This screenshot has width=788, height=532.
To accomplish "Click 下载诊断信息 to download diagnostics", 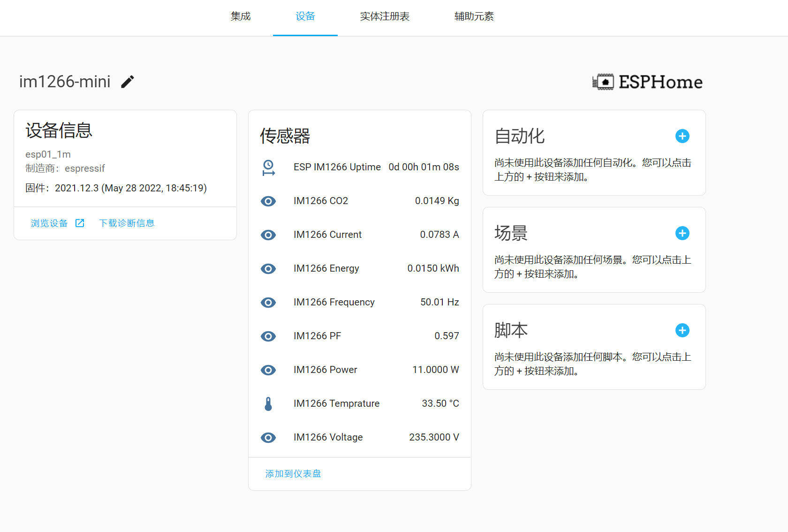I will point(127,223).
